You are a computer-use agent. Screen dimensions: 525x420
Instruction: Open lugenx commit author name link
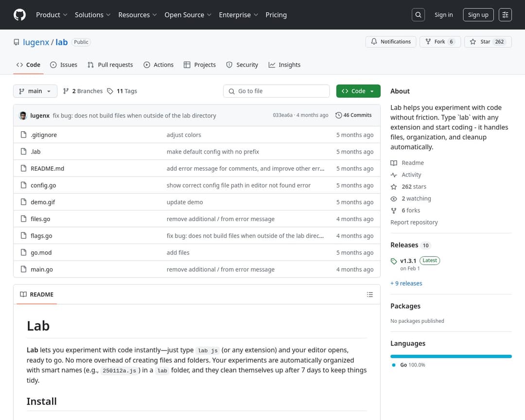(40, 116)
